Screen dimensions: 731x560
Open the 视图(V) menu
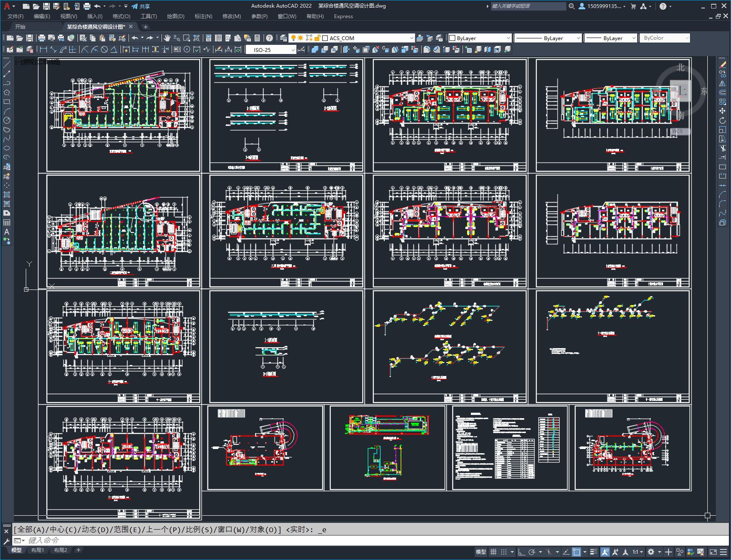click(68, 16)
